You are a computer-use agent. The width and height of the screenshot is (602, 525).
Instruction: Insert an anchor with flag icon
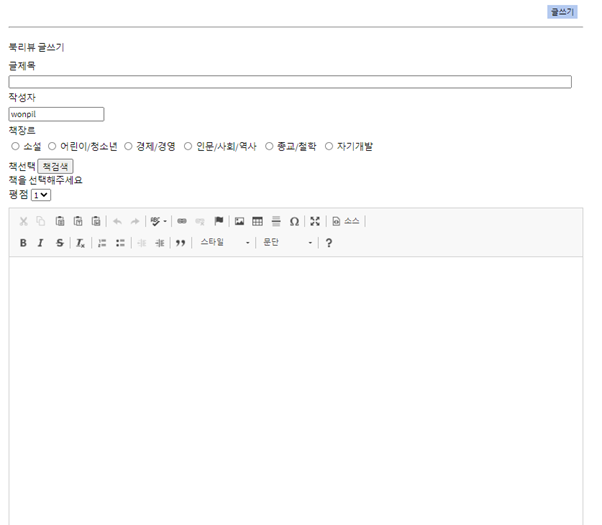[219, 221]
